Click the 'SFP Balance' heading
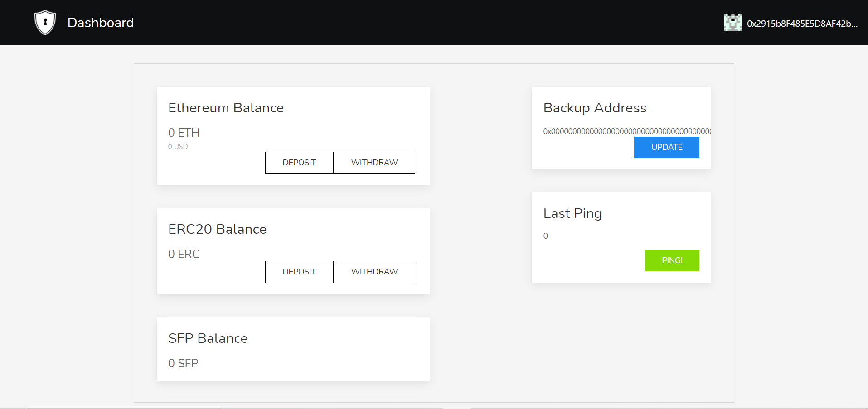The image size is (868, 409). [208, 338]
